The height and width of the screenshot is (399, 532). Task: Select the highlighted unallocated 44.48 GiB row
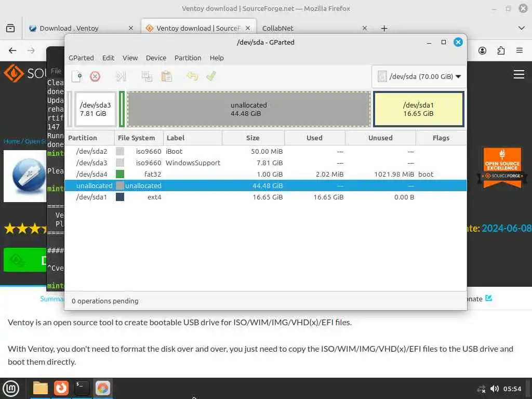click(265, 185)
